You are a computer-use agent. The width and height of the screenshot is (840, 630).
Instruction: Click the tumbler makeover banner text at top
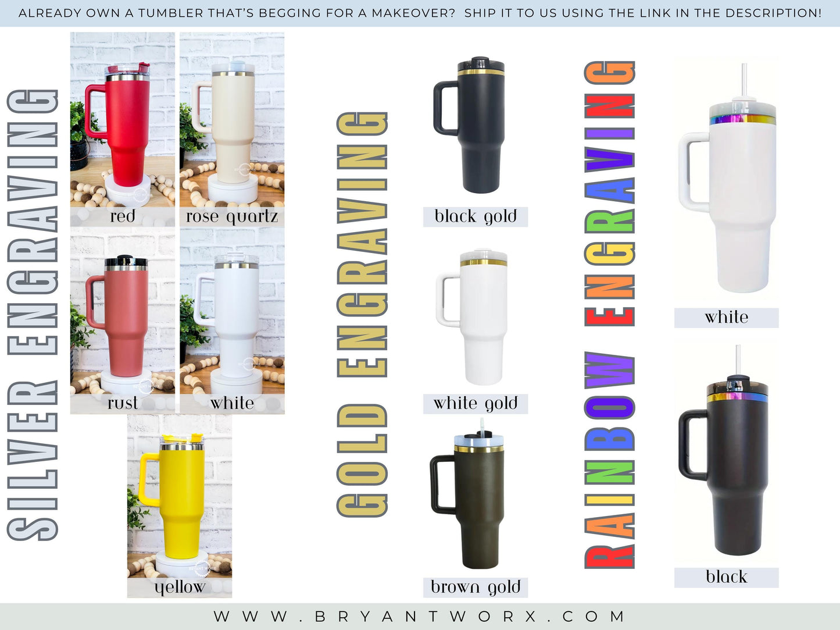420,13
